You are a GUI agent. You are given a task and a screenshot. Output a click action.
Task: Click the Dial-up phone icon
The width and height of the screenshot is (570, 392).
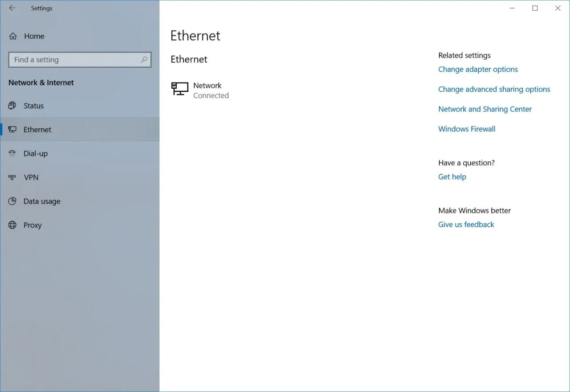12,153
